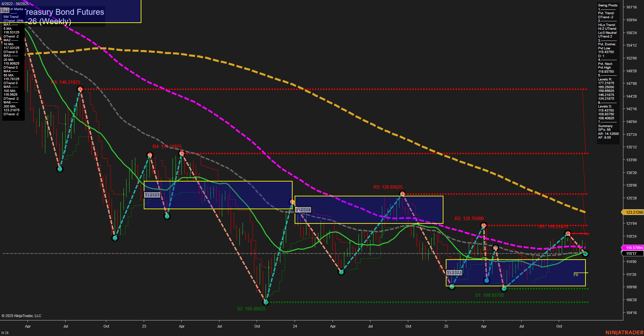Select the Treasury Bond Futures chart title
644x336 pixels.
point(64,12)
